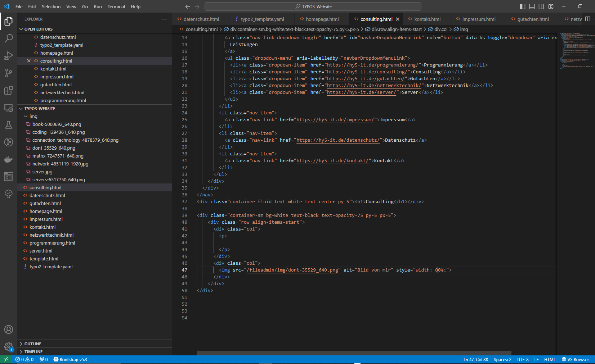Switch to the kontakt.html tab
The height and width of the screenshot is (364, 595).
427,19
